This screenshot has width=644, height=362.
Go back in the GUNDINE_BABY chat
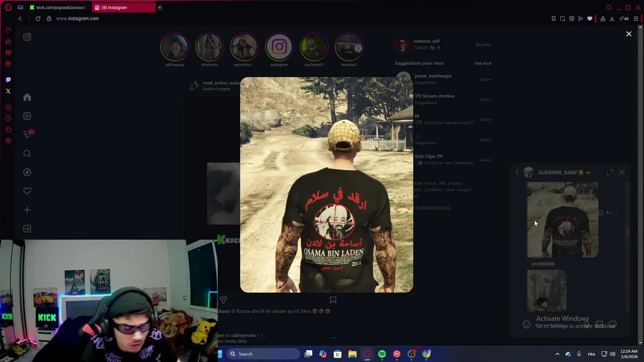click(517, 172)
